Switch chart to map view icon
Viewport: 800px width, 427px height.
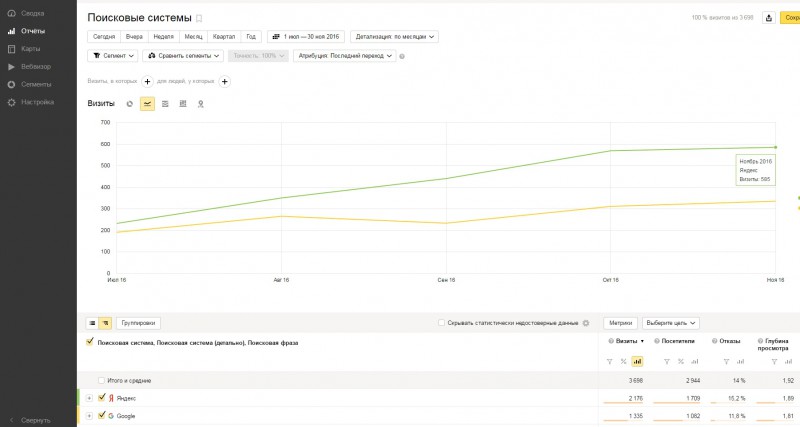pyautogui.click(x=200, y=103)
